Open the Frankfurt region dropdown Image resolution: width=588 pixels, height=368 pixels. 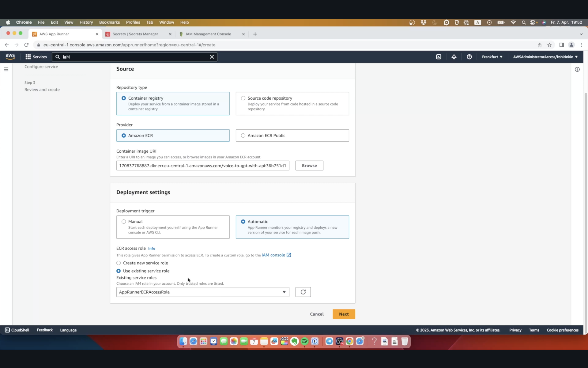[491, 56]
